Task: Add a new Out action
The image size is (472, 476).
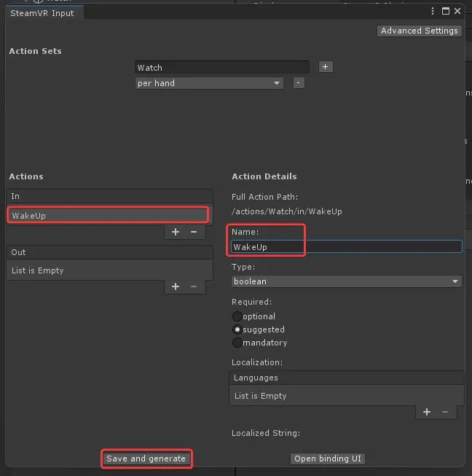Action: click(176, 286)
